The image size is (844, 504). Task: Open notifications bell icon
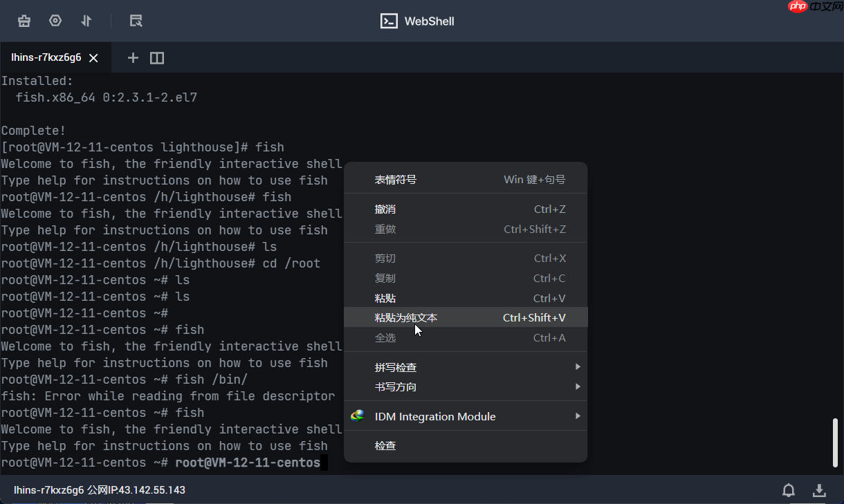tap(789, 490)
